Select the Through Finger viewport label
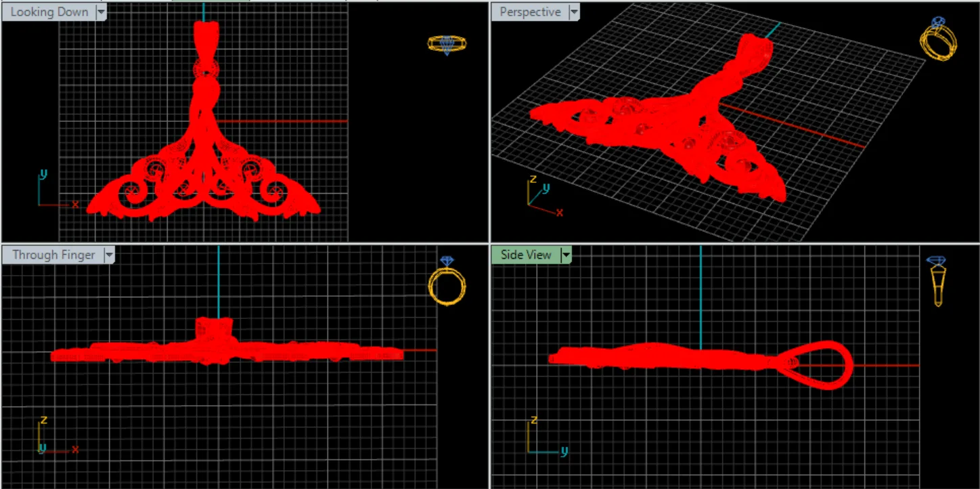The image size is (980, 489). pyautogui.click(x=53, y=255)
